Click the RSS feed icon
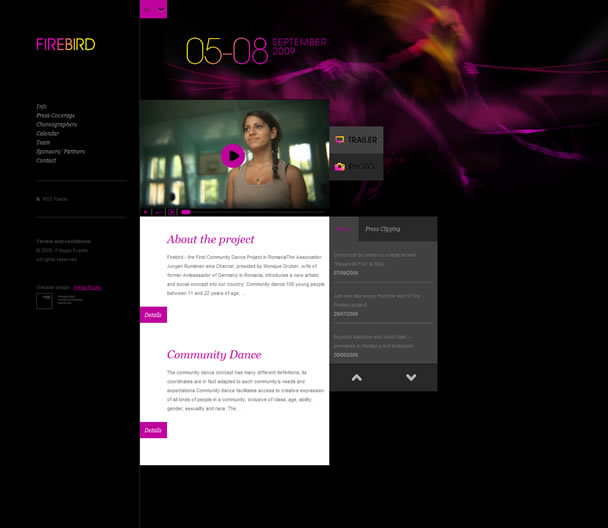Screen dimensions: 608x528 click(38, 199)
